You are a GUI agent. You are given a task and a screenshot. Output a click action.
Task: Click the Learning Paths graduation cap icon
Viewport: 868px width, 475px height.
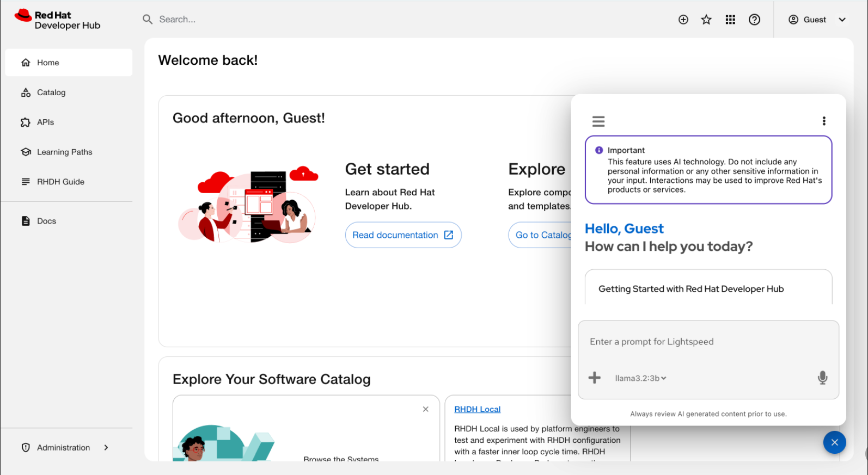point(26,152)
